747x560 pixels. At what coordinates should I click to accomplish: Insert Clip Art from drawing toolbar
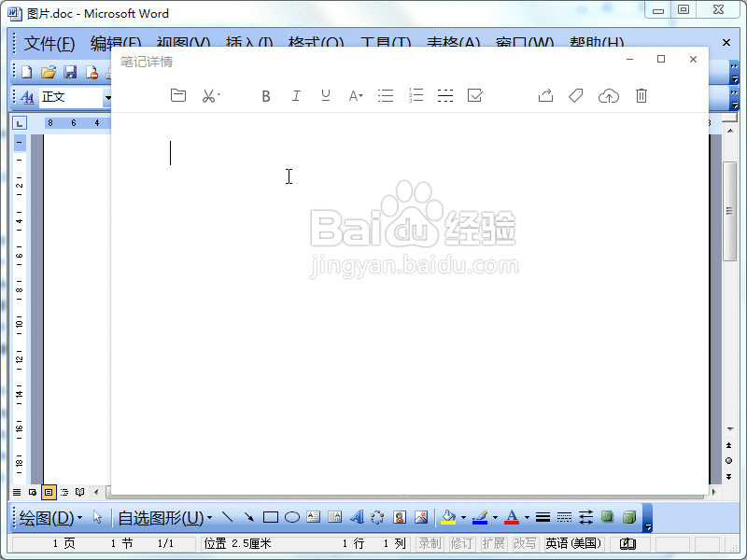point(400,517)
